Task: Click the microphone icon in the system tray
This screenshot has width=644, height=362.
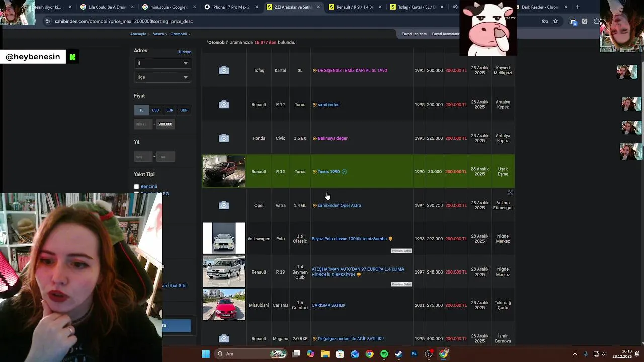Action: click(586, 354)
